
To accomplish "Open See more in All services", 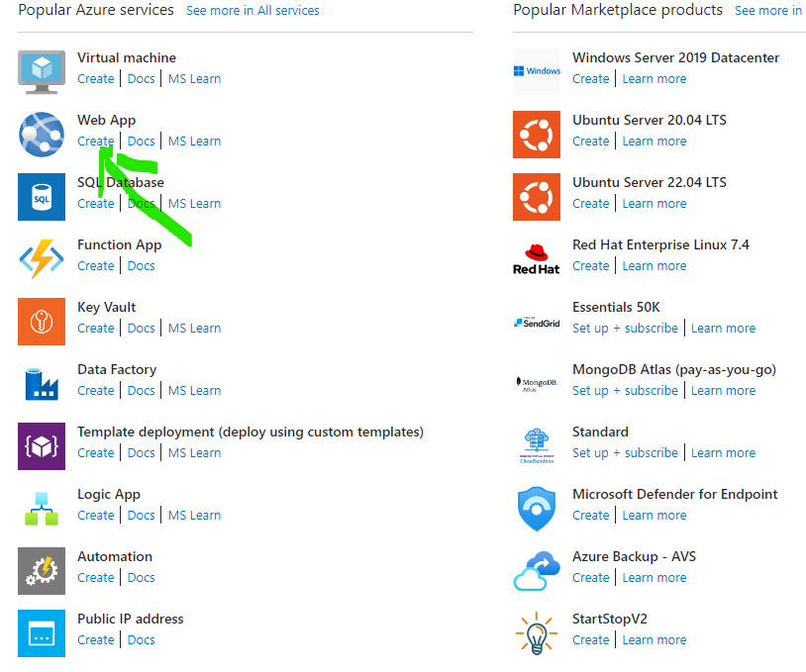I will coord(252,10).
